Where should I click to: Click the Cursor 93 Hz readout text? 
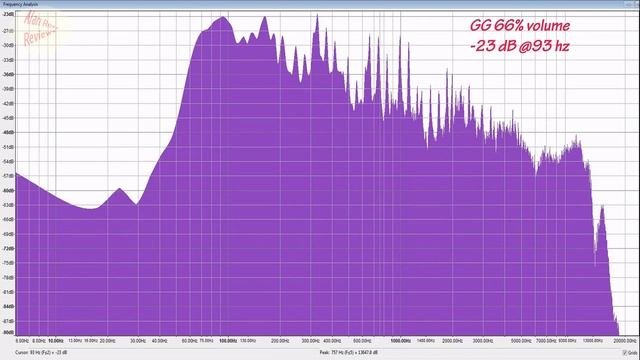pos(41,352)
